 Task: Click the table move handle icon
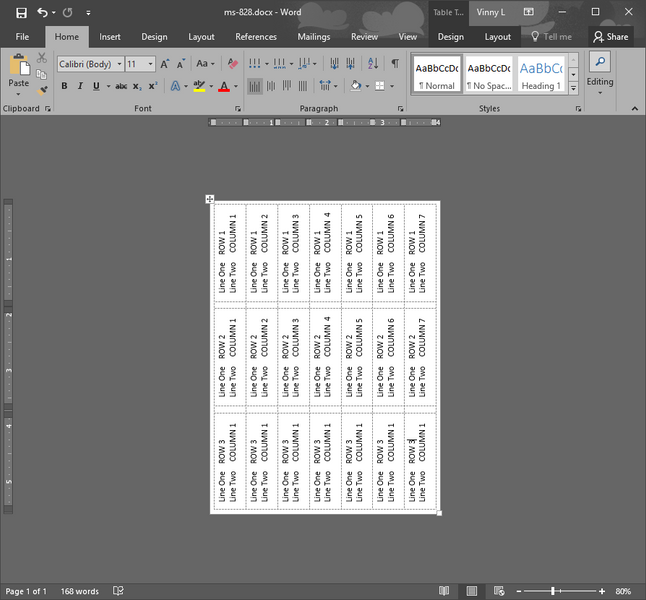(210, 200)
